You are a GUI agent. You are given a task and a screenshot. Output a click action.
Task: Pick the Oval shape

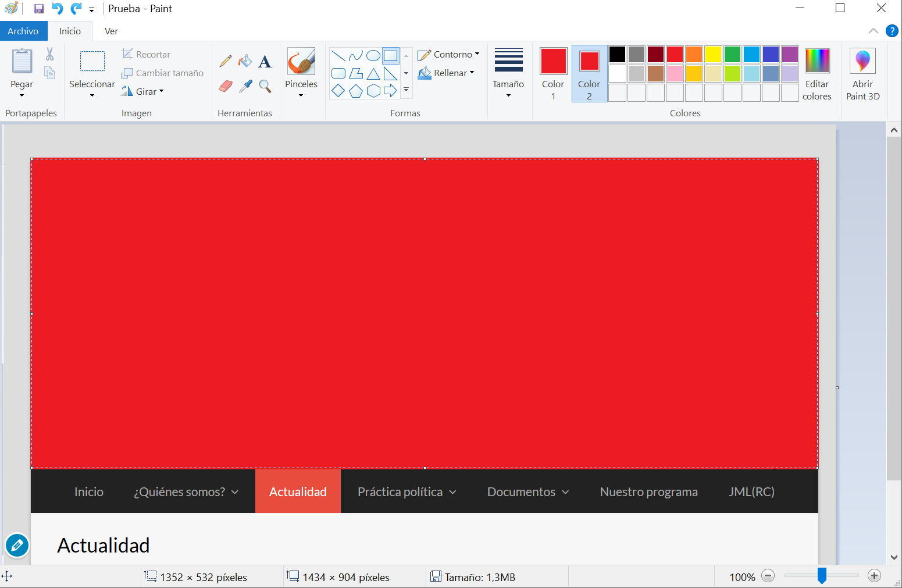pyautogui.click(x=373, y=56)
